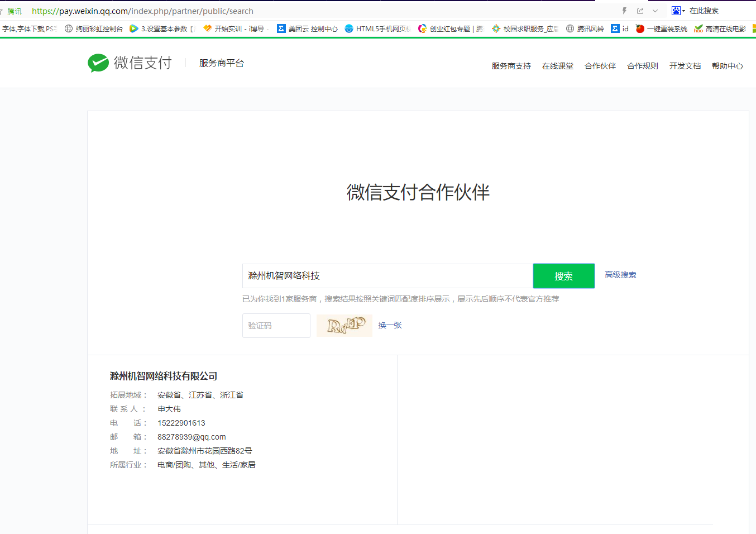Open 合作伙伴 in the top navigation
Screen dimensions: 756x534
600,66
